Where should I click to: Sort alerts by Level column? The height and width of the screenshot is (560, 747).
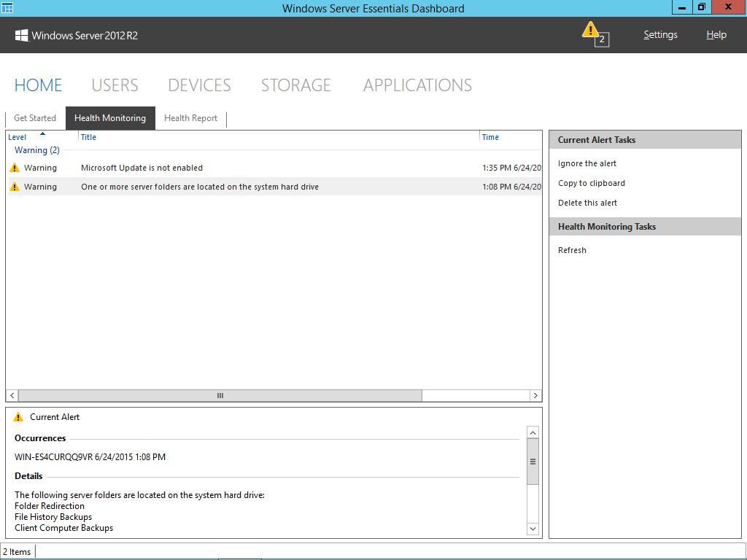point(18,137)
